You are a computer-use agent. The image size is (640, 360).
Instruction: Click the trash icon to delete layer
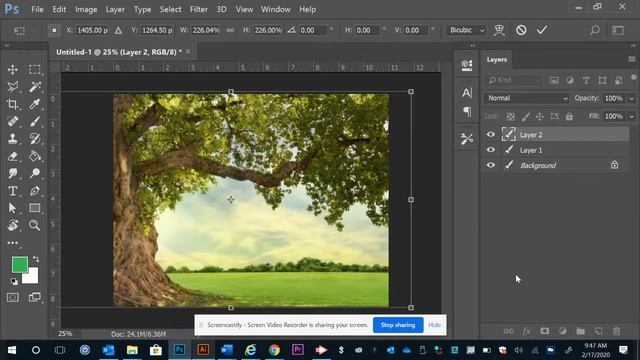616,331
